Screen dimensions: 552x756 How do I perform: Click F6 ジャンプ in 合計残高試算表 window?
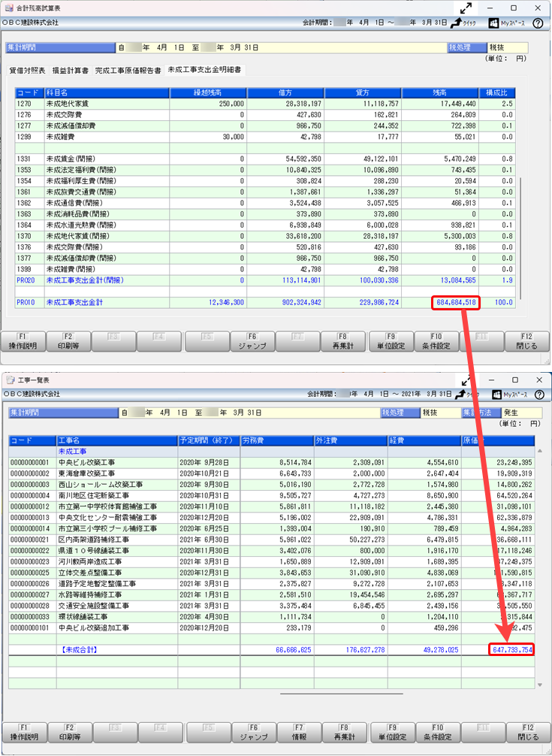click(252, 341)
